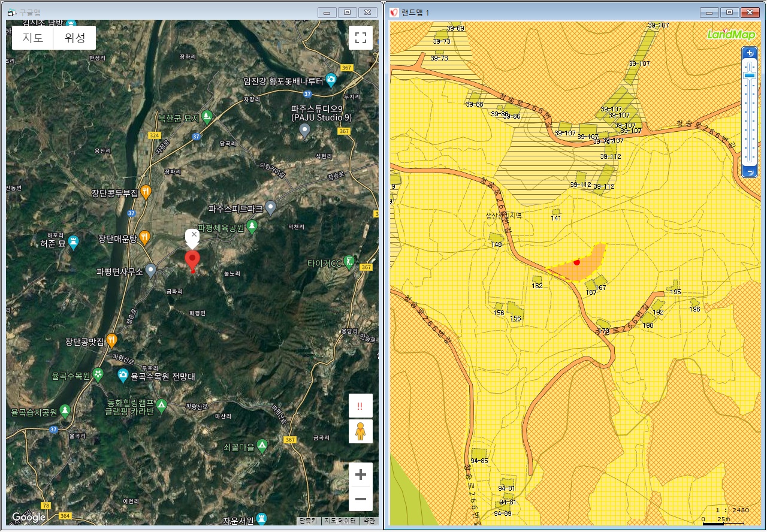This screenshot has height=532, width=767.
Task: Click 임진강 황포돛배나루터 camera icon
Action: [x=331, y=80]
